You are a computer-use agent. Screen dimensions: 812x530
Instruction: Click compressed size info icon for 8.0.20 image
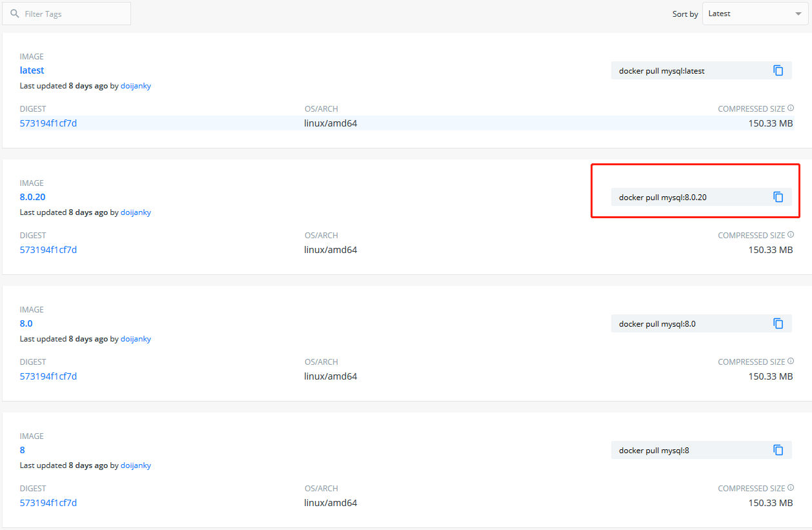click(x=791, y=235)
